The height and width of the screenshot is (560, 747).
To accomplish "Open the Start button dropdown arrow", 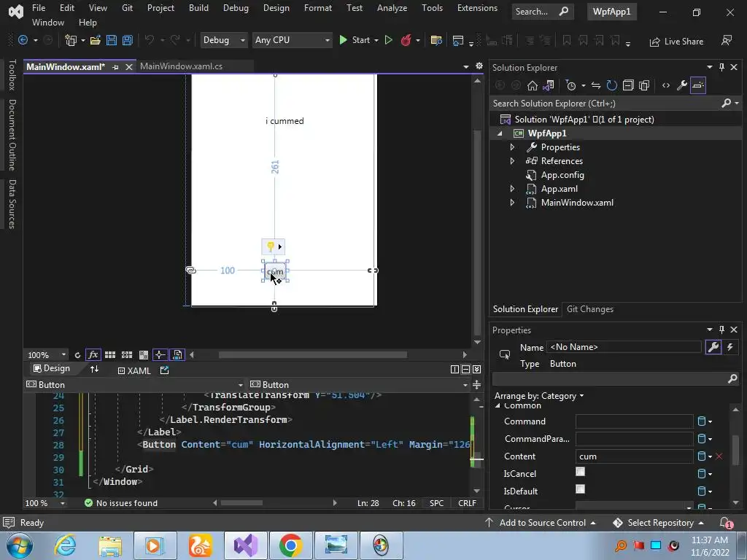I will tap(376, 41).
